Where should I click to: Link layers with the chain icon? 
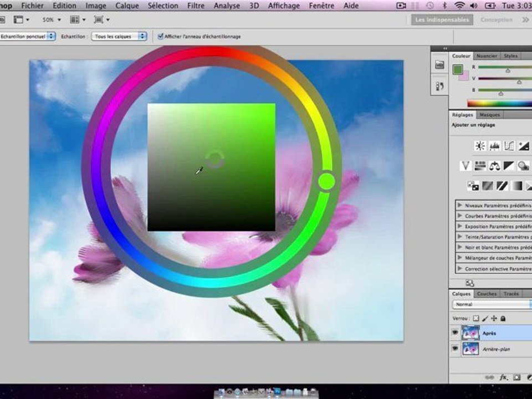(x=489, y=377)
